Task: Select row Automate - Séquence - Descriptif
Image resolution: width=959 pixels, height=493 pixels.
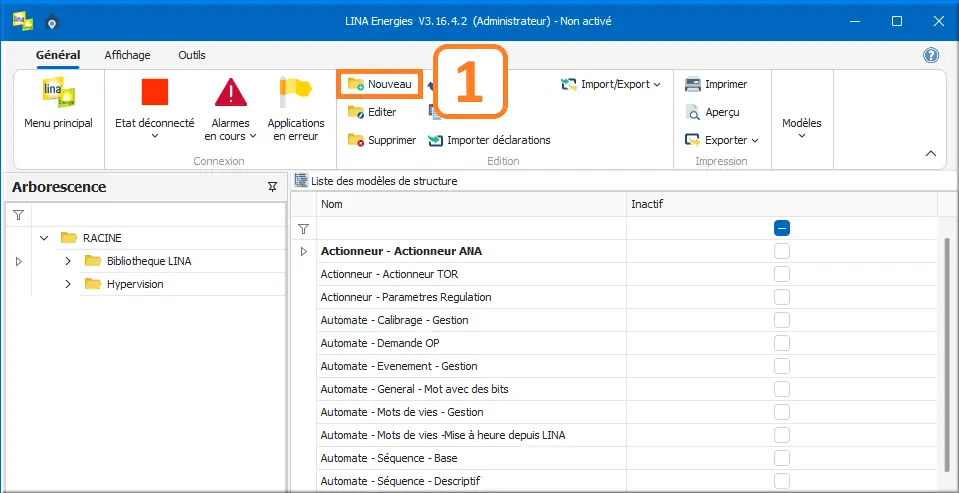Action: (472, 481)
